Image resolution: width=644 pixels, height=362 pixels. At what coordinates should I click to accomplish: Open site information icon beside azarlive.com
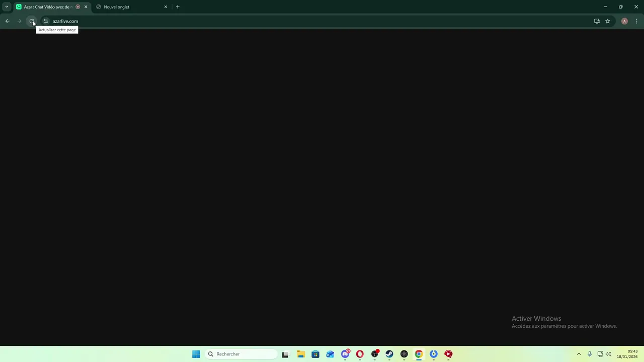pos(46,21)
